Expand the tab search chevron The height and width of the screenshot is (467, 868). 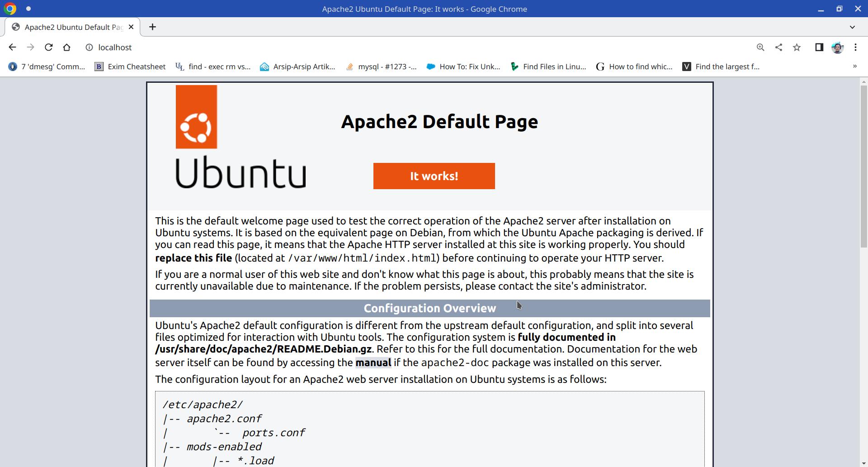click(852, 27)
